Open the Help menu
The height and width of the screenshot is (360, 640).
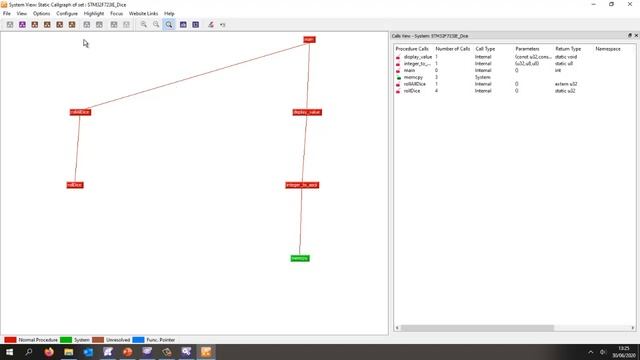tap(169, 13)
